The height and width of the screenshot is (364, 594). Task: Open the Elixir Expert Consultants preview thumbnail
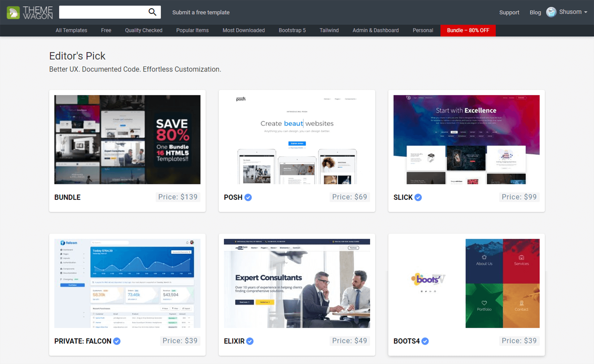click(297, 283)
